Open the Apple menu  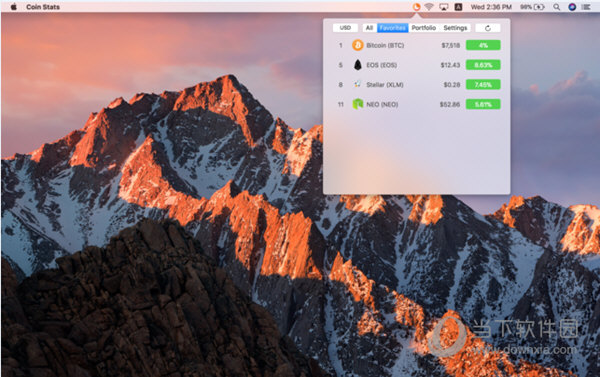click(x=14, y=7)
